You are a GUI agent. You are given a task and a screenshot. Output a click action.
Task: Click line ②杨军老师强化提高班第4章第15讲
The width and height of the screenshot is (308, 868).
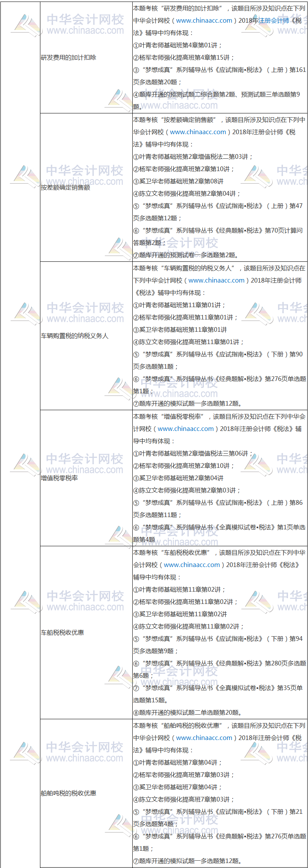[184, 58]
